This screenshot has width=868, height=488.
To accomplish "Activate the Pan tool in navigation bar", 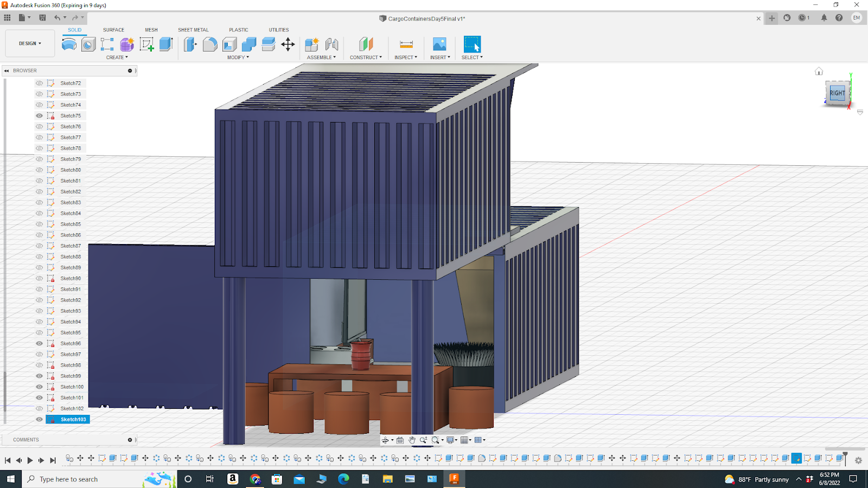I will click(412, 440).
